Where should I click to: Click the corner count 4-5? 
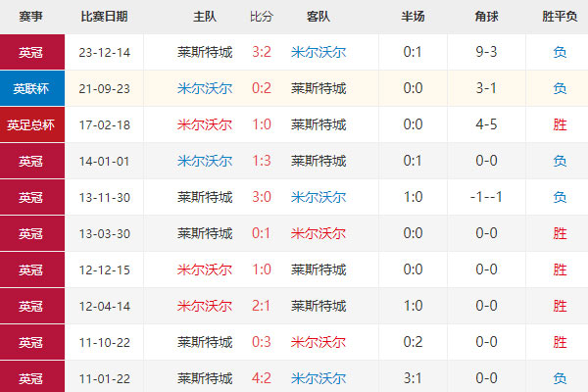click(x=486, y=124)
